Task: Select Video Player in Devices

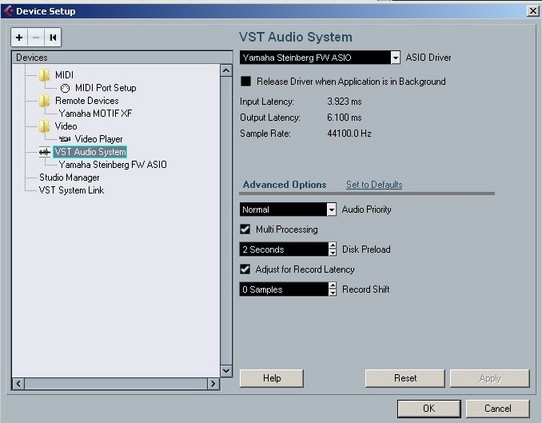Action: coord(99,139)
